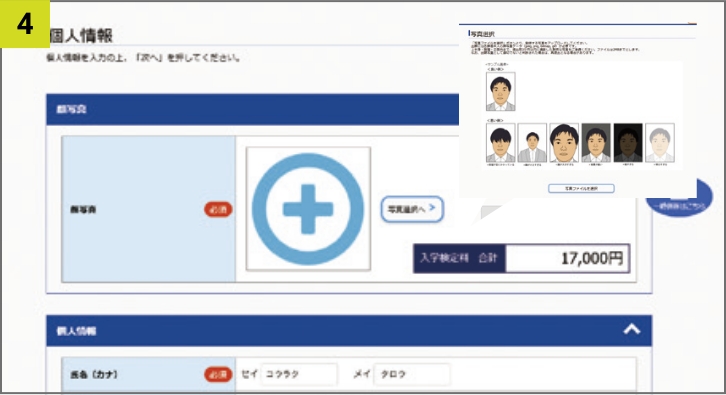726x395 pixels.
Task: Click the 写真選択へ button
Action: point(412,209)
